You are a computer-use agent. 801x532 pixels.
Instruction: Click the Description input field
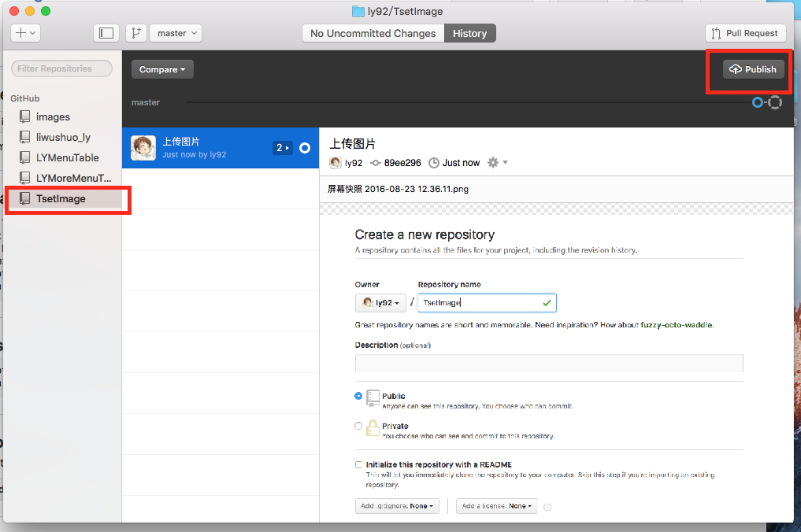click(549, 364)
